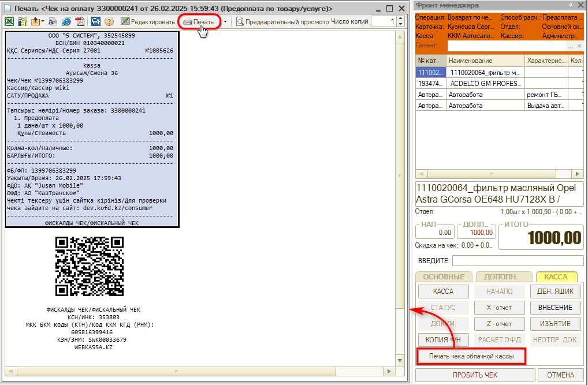
Task: Click Печать чека облачной кассы button
Action: click(x=471, y=356)
